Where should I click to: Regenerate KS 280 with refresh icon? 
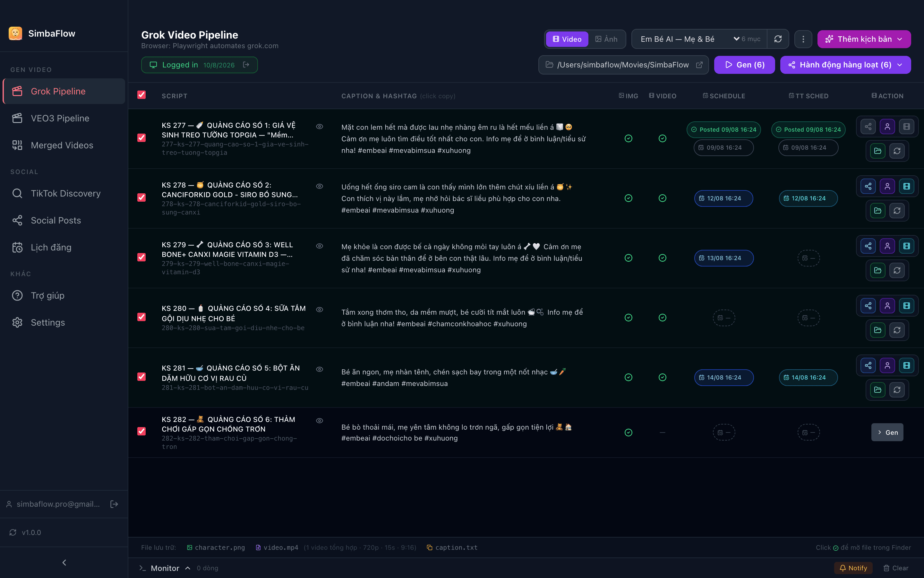[x=897, y=330]
